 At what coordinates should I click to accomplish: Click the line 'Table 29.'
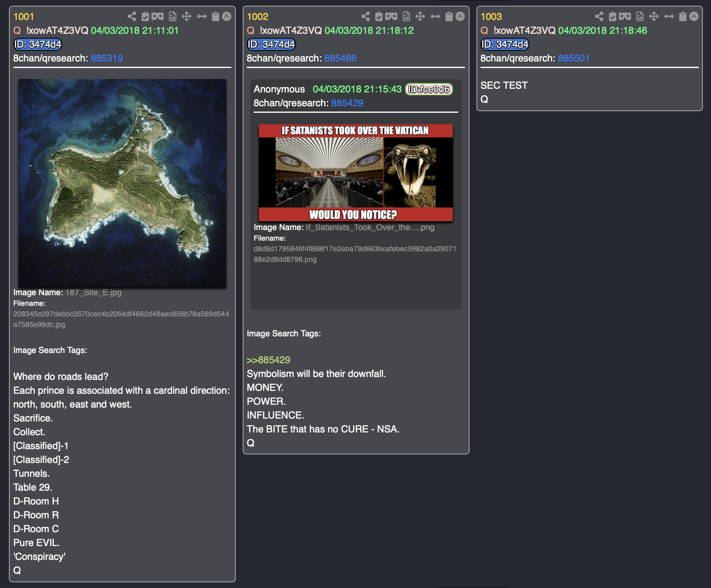click(x=33, y=487)
